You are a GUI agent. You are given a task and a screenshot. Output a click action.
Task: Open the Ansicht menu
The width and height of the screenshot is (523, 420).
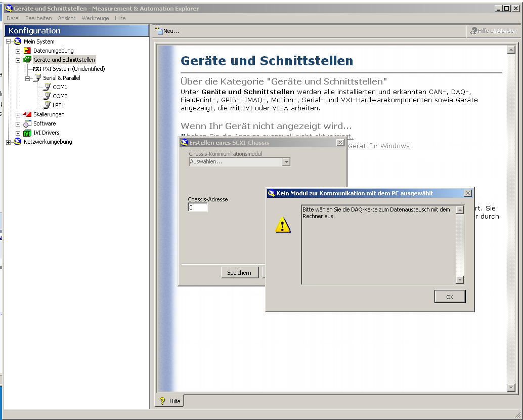pyautogui.click(x=66, y=18)
